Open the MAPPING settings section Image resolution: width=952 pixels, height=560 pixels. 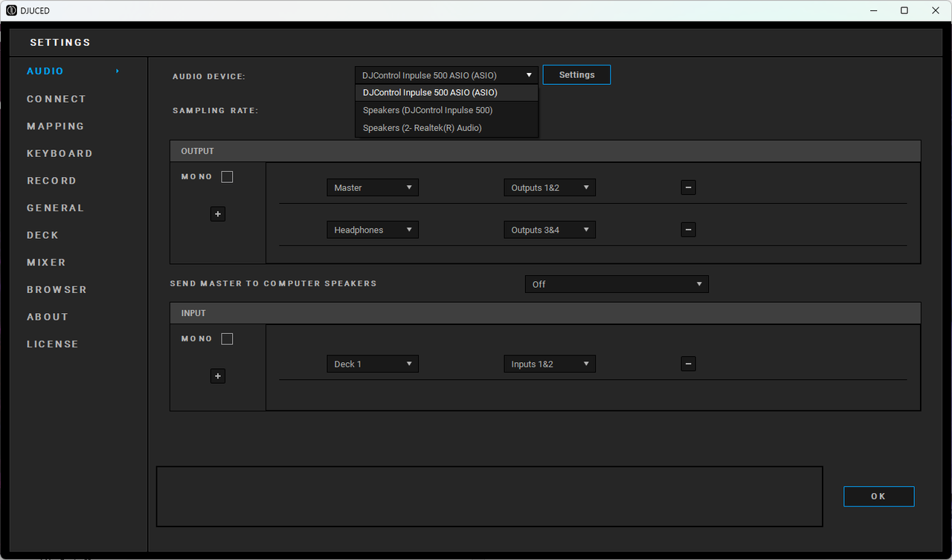(x=56, y=126)
